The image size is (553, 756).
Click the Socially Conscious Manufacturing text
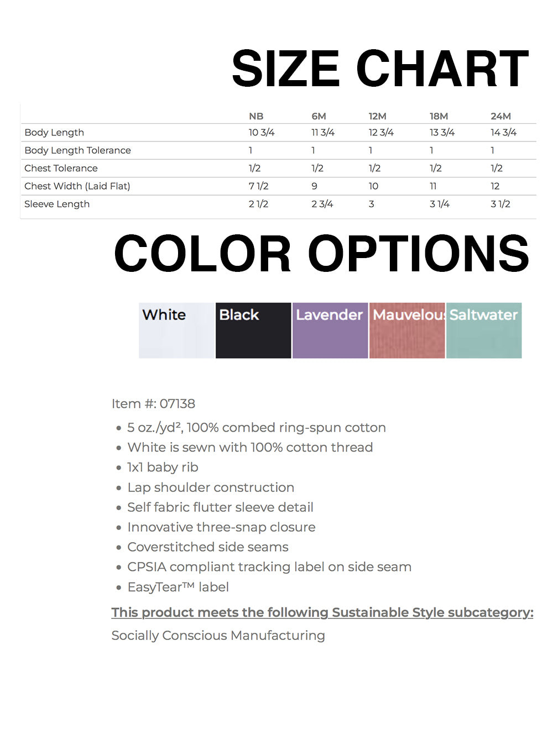pyautogui.click(x=218, y=636)
